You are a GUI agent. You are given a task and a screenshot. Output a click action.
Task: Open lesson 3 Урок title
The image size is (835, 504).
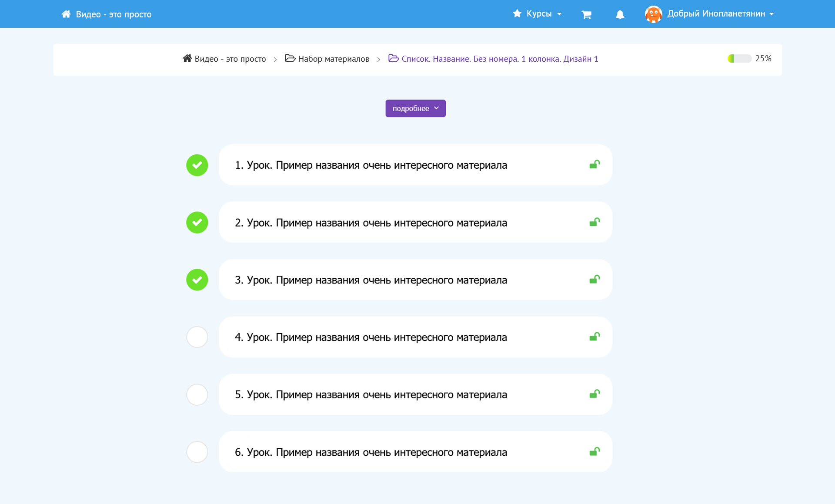pyautogui.click(x=371, y=280)
